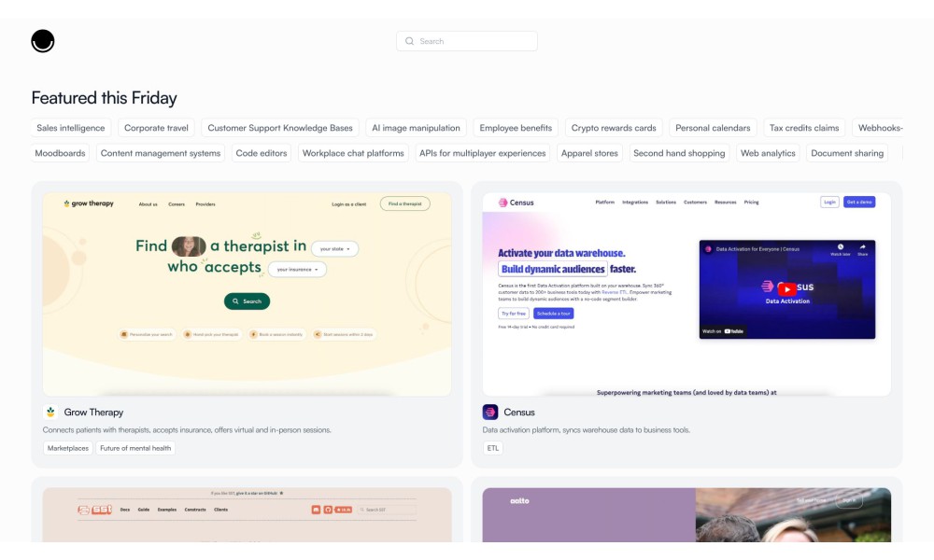Viewport: 934px width, 560px height.
Task: Click the Census title link
Action: pos(519,412)
